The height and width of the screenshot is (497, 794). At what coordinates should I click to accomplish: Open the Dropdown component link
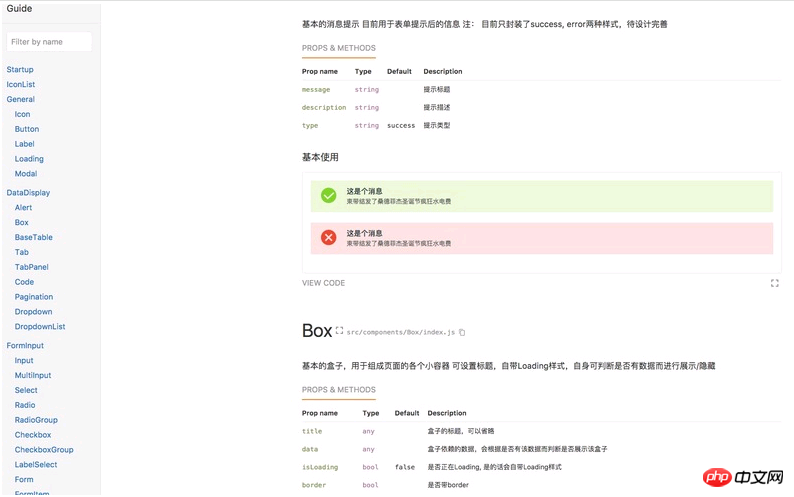[x=33, y=312]
